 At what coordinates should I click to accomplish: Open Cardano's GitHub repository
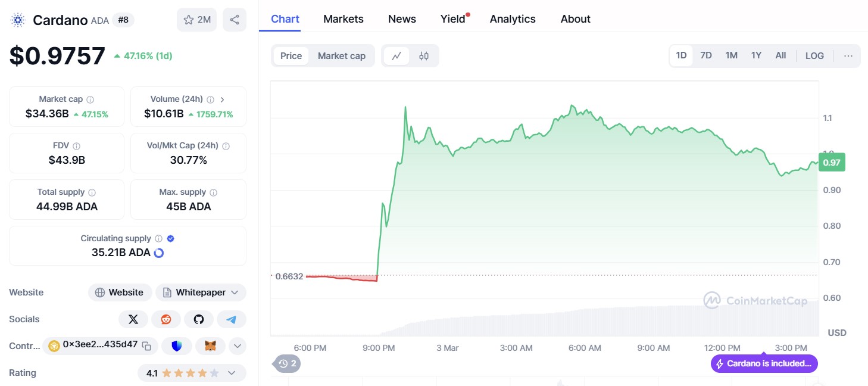coord(199,319)
